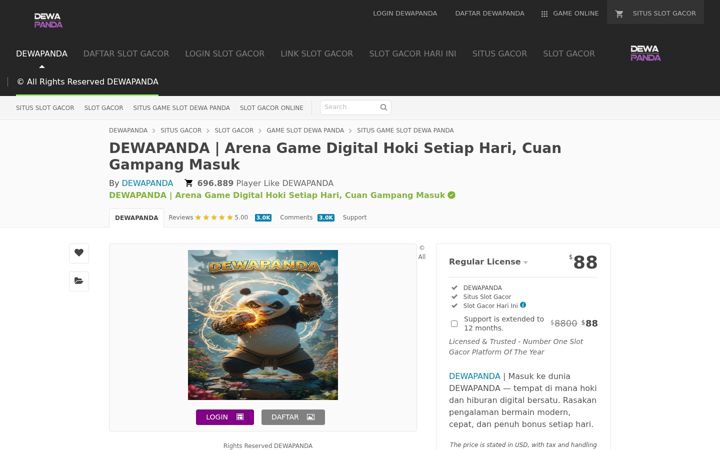
Task: Click GAME SLOT DEWA PANDA breadcrumb
Action: pos(305,130)
